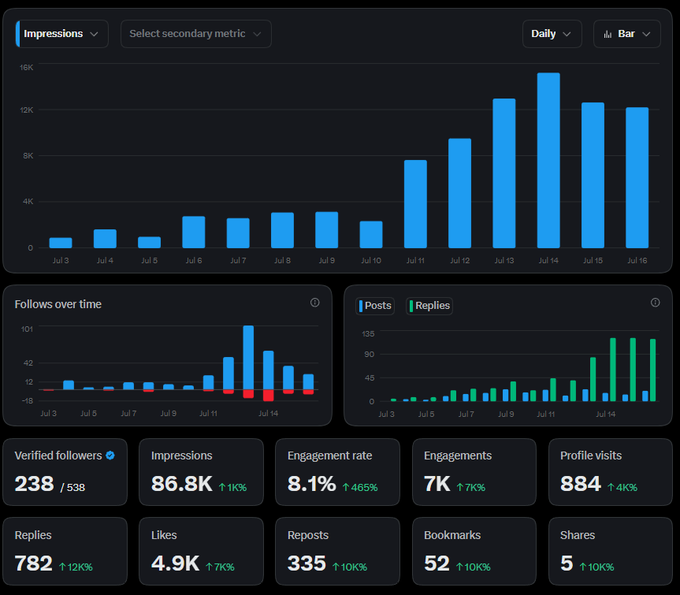Image resolution: width=680 pixels, height=595 pixels.
Task: Open the Bookmarks 52 card
Action: [474, 551]
